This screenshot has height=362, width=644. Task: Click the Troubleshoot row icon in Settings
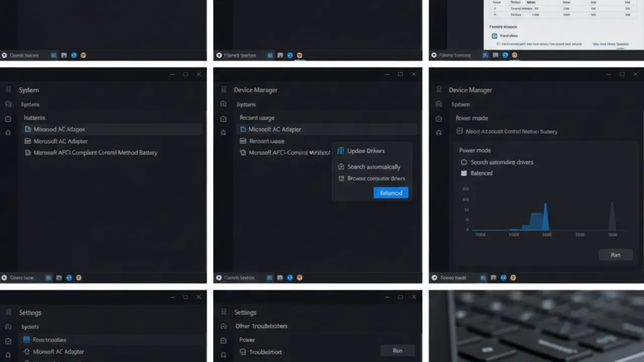[x=243, y=352]
